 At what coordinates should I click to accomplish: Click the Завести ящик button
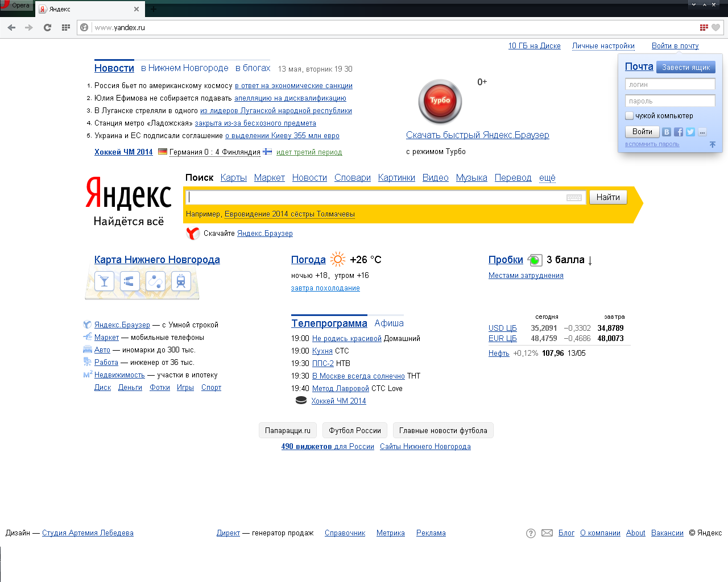[x=686, y=67]
